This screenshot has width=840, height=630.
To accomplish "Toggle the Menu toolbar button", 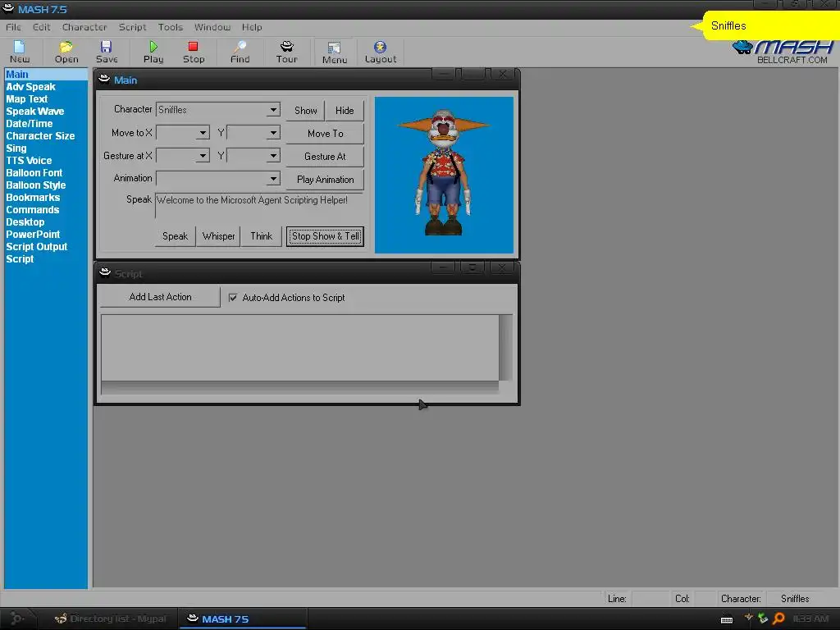I will [x=335, y=52].
